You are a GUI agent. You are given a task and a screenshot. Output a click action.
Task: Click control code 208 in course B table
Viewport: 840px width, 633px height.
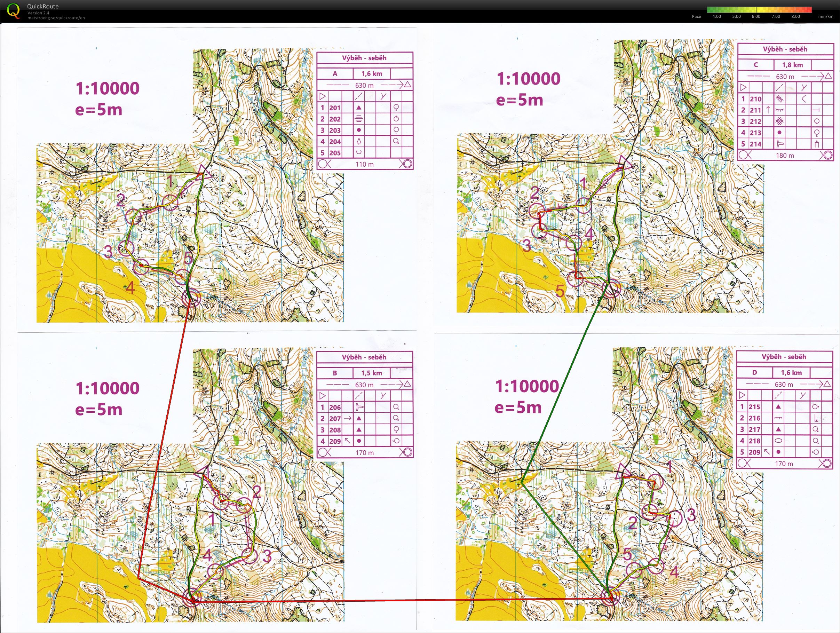[334, 430]
